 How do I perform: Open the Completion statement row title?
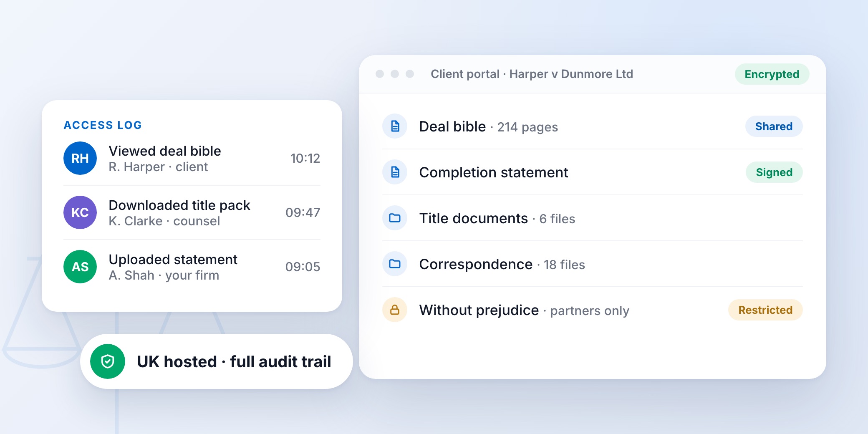point(494,172)
